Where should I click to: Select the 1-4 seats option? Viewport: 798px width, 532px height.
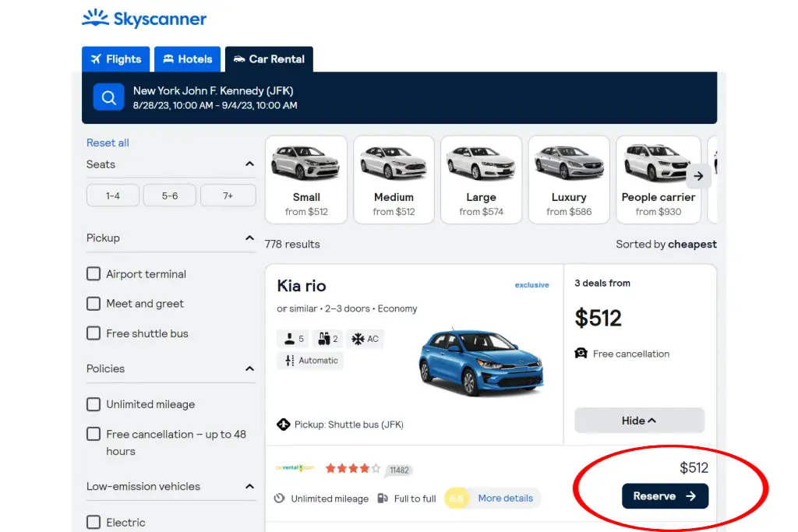click(x=112, y=196)
